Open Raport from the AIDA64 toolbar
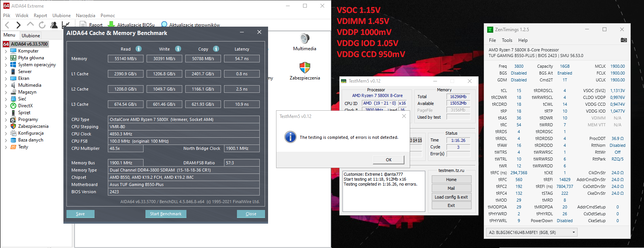Screen dimensions: 644x248 91,25
